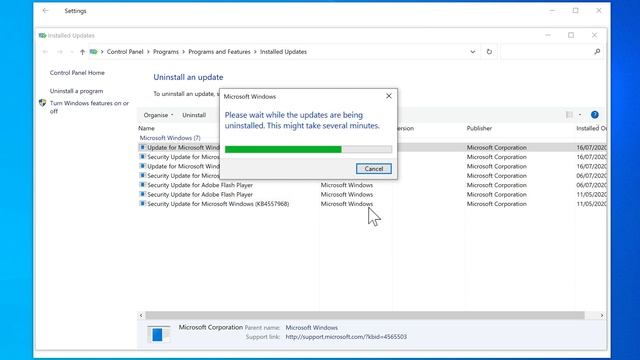The image size is (640, 360).
Task: Click the Control Panel icon in address bar
Action: pos(93,52)
